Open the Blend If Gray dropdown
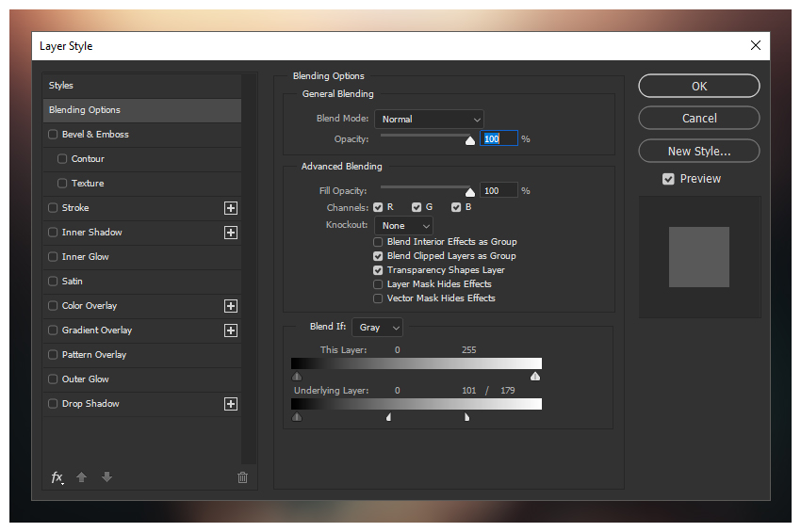The image size is (801, 532). 378,328
